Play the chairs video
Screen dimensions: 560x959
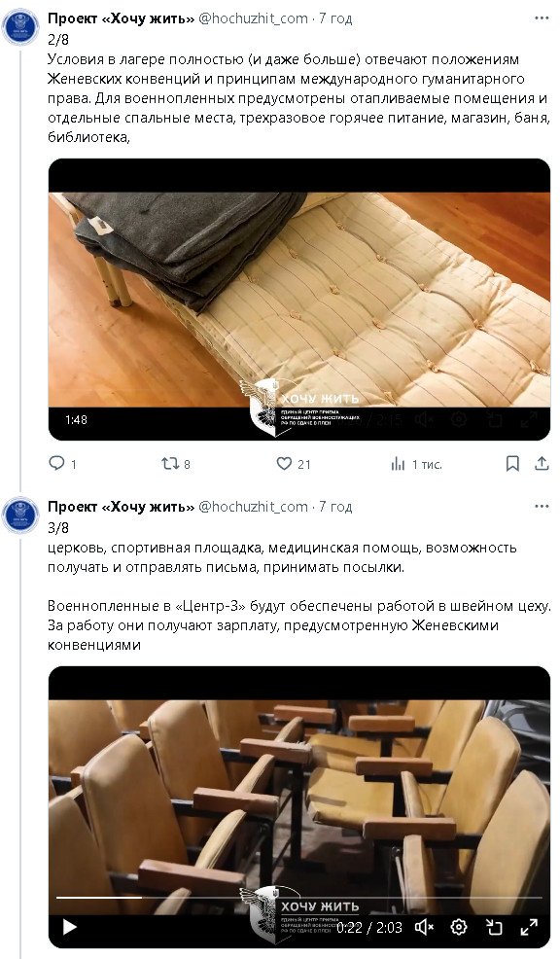pos(70,927)
